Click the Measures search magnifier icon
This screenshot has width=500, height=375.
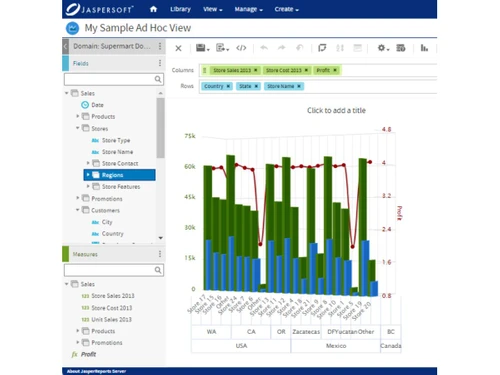point(158,270)
